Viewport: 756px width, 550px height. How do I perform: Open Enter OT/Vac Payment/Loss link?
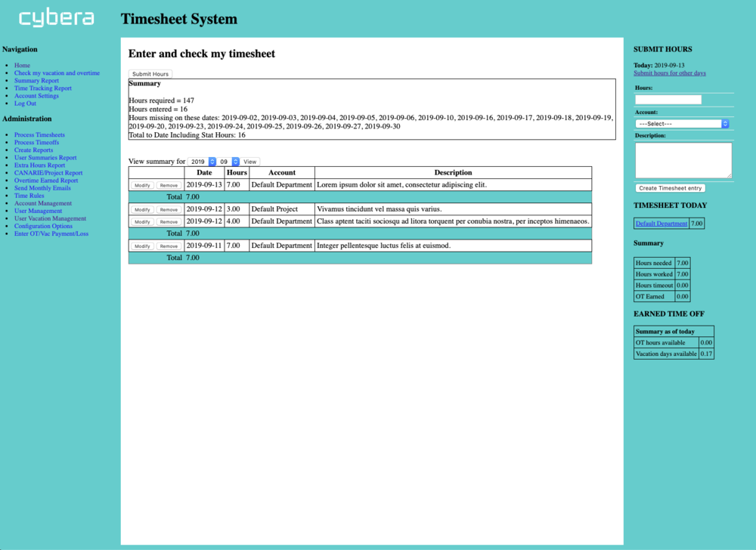click(x=51, y=233)
